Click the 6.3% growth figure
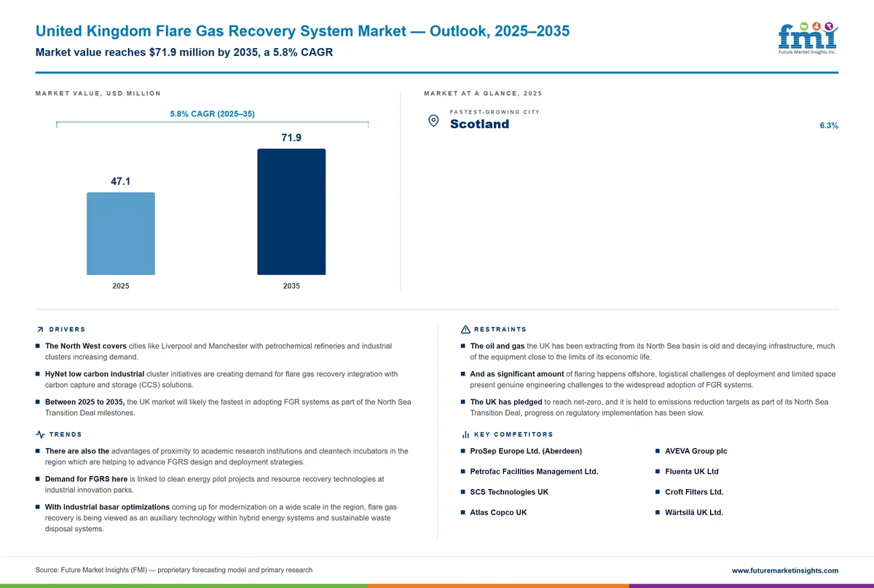This screenshot has height=588, width=874. 829,126
